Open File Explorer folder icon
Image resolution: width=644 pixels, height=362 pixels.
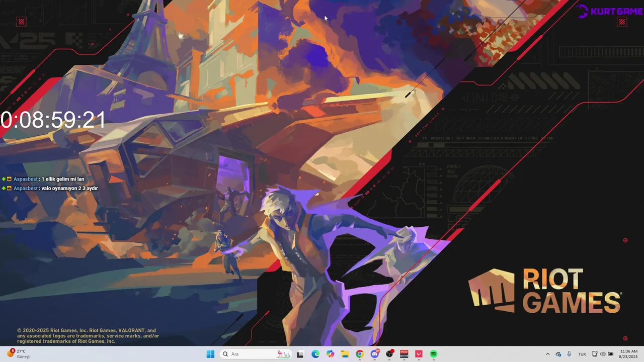tap(345, 354)
